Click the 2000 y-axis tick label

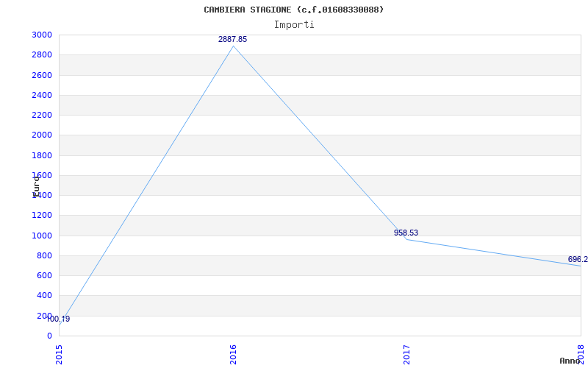[42, 135]
